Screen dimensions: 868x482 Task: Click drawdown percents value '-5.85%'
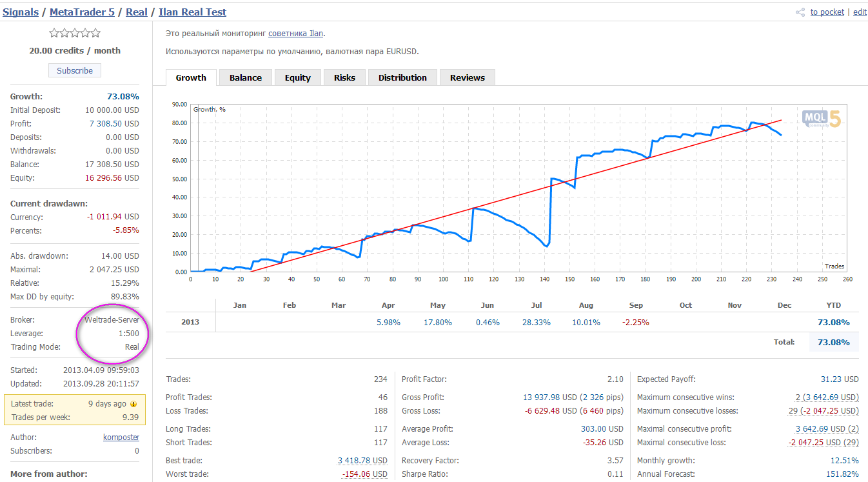tap(126, 231)
